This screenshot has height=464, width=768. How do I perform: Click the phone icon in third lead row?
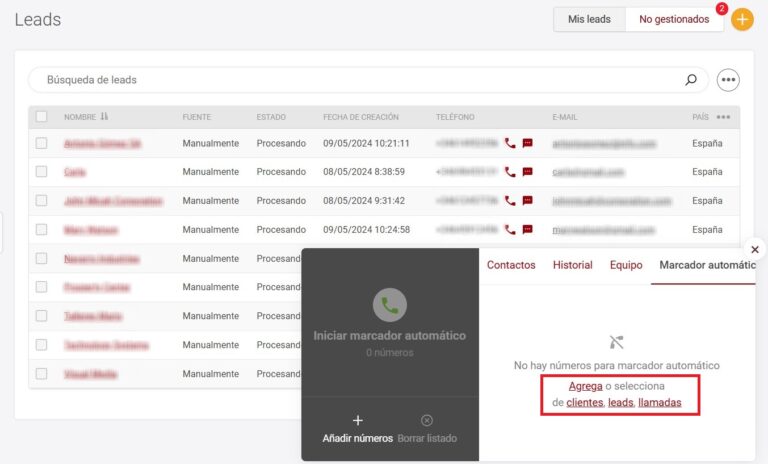510,201
